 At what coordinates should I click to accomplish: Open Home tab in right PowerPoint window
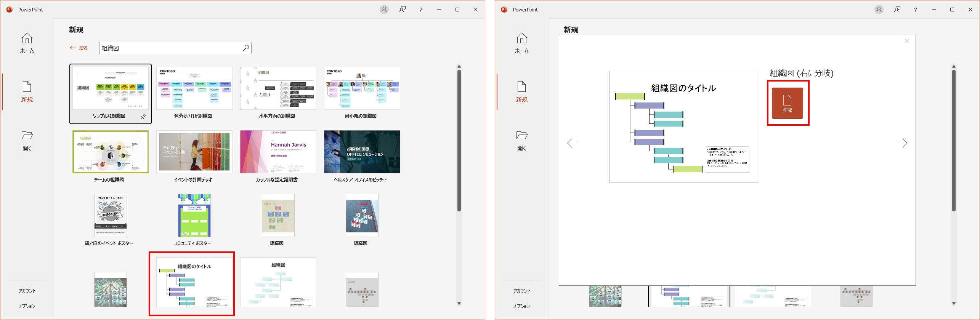(521, 43)
